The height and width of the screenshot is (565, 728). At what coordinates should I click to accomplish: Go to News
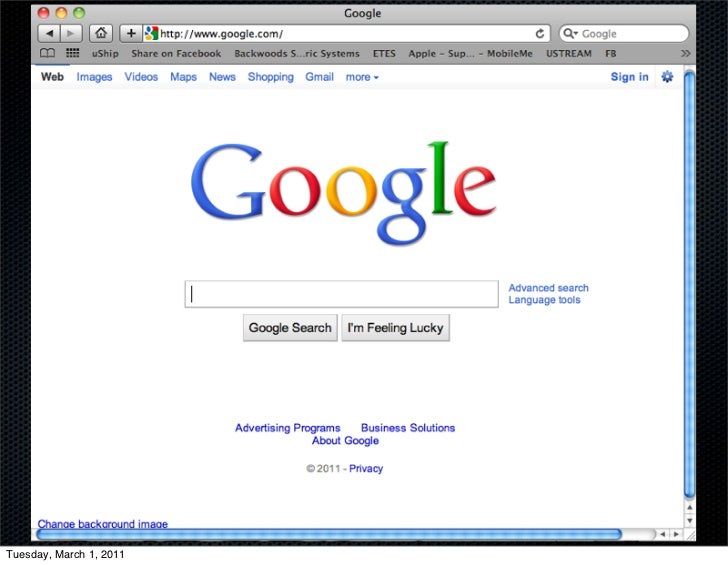[222, 77]
